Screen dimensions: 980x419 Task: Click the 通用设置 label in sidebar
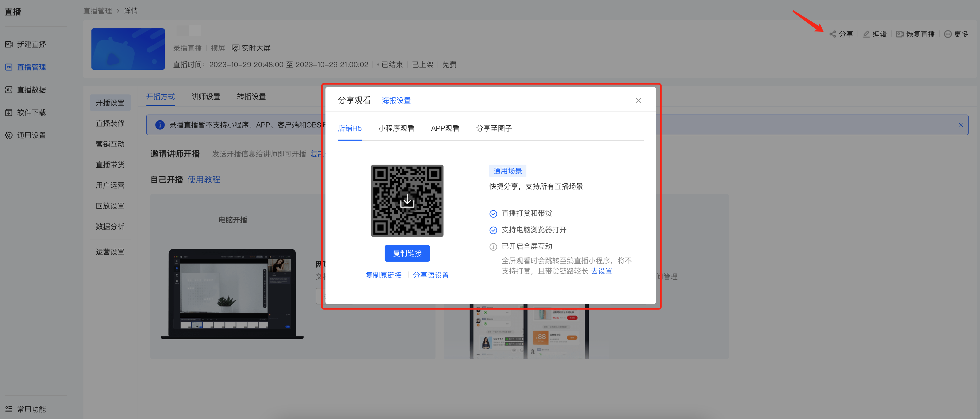pos(31,136)
